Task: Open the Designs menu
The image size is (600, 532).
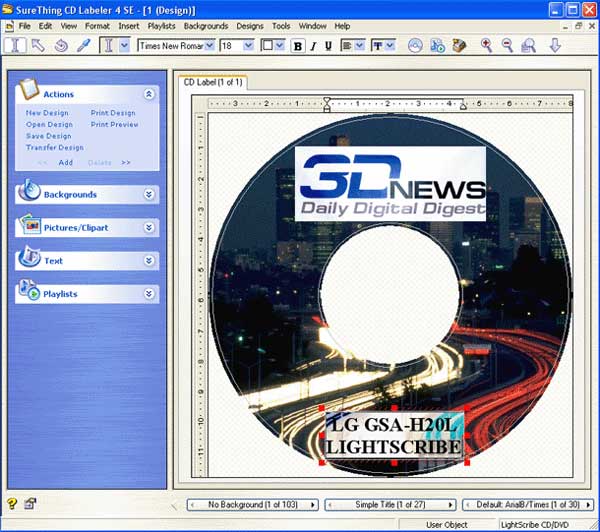Action: (x=250, y=26)
